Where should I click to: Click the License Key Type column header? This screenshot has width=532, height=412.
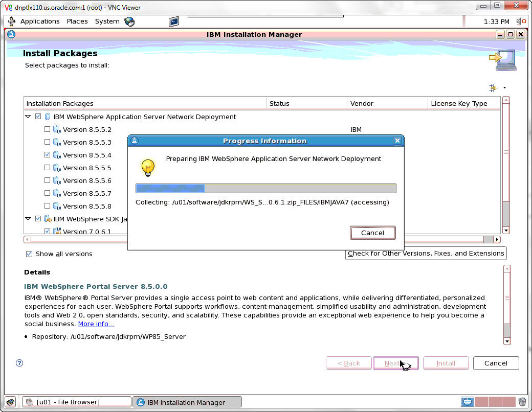tap(464, 103)
